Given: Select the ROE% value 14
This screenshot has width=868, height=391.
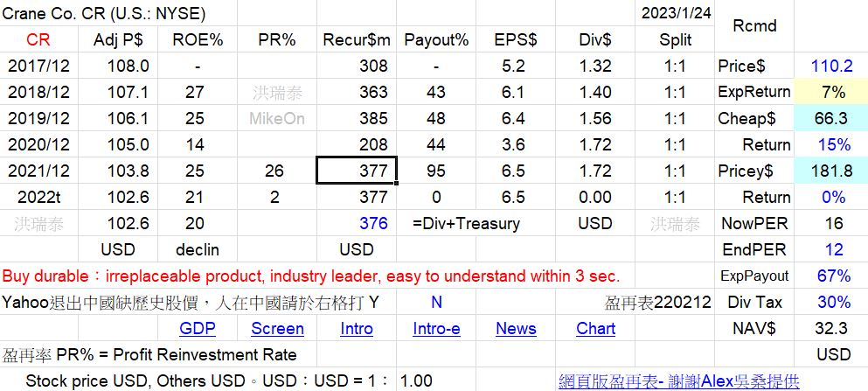Looking at the screenshot, I should coord(197,144).
